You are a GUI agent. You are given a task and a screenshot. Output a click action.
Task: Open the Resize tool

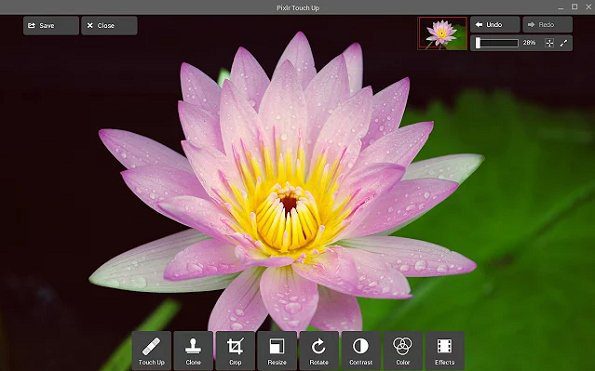(277, 351)
